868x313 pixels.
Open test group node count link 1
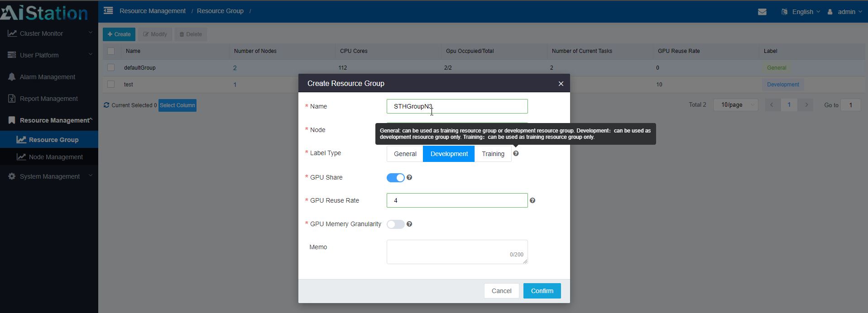[x=235, y=85]
